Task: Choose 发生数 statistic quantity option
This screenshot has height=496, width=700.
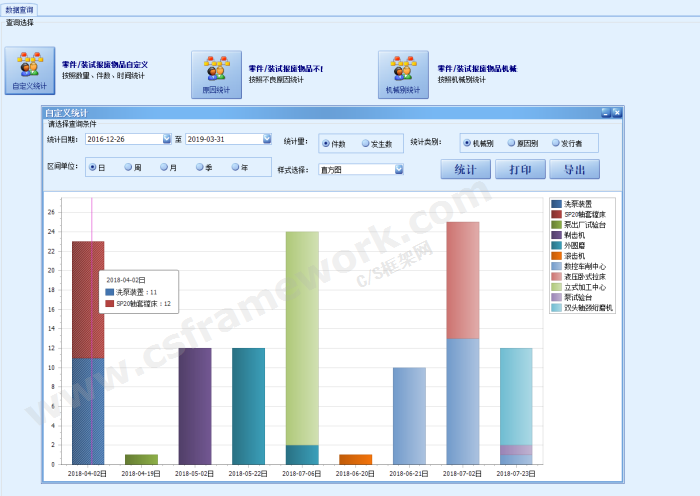Action: coord(366,144)
